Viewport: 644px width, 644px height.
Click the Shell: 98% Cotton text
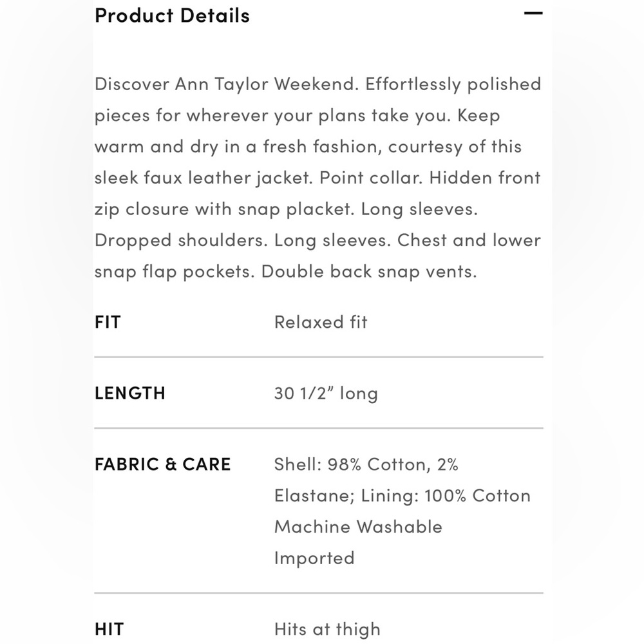(x=352, y=464)
